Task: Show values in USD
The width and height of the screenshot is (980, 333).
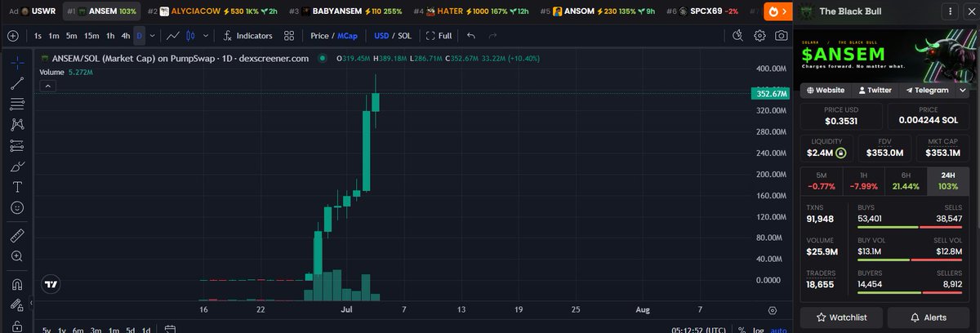Action: pyautogui.click(x=381, y=36)
